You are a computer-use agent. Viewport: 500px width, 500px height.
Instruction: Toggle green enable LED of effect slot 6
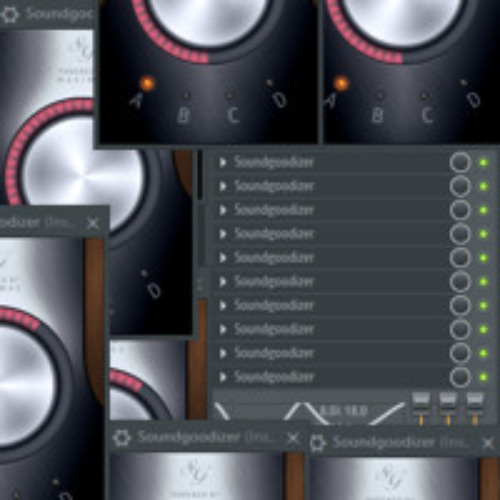coord(483,282)
